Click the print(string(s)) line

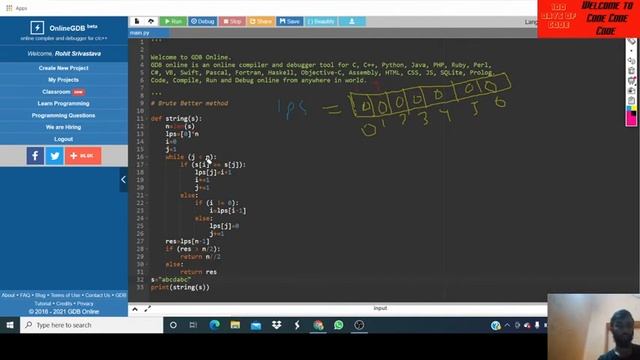click(x=180, y=287)
